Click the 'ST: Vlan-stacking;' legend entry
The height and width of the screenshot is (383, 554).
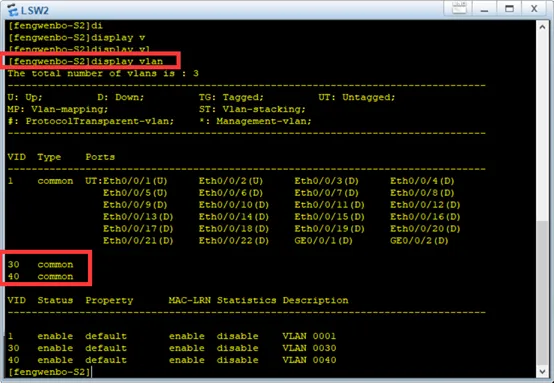pos(252,109)
